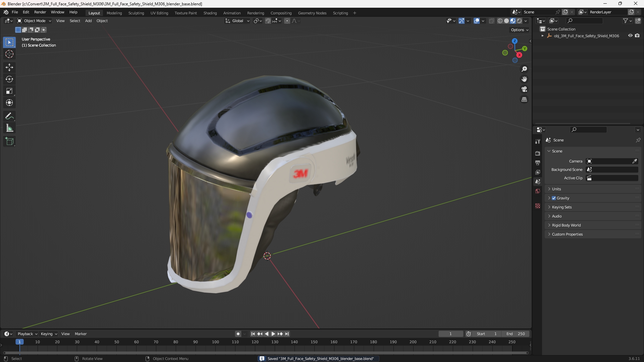The image size is (644, 362).
Task: Select the Cursor tool
Action: pyautogui.click(x=9, y=54)
